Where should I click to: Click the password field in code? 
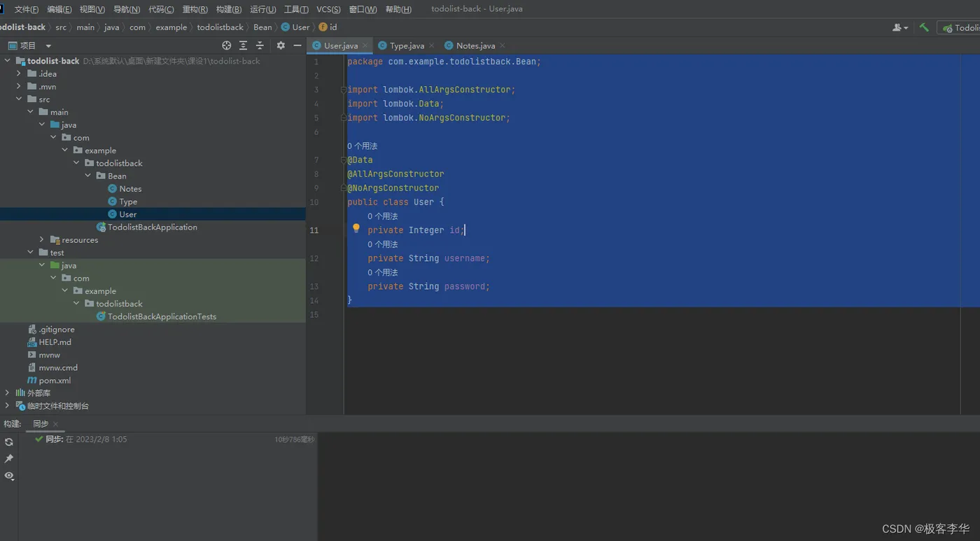click(x=464, y=286)
